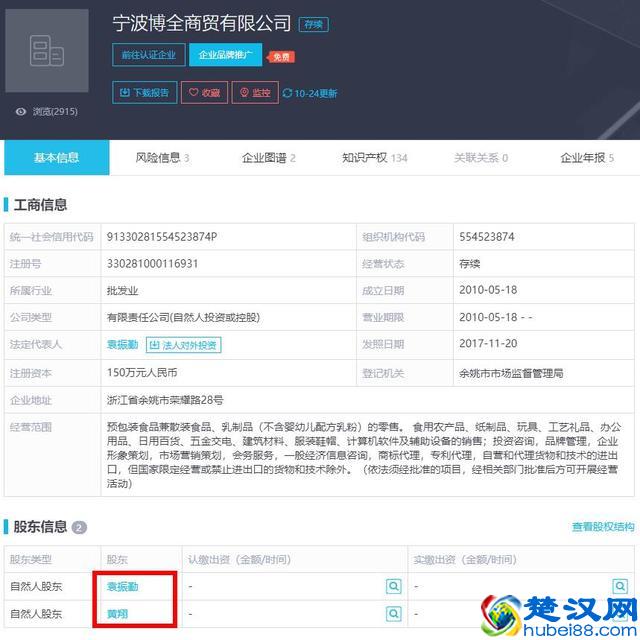
Task: Click magnifier icon in 袁振勤 实缴出资 cell
Action: coord(620,587)
